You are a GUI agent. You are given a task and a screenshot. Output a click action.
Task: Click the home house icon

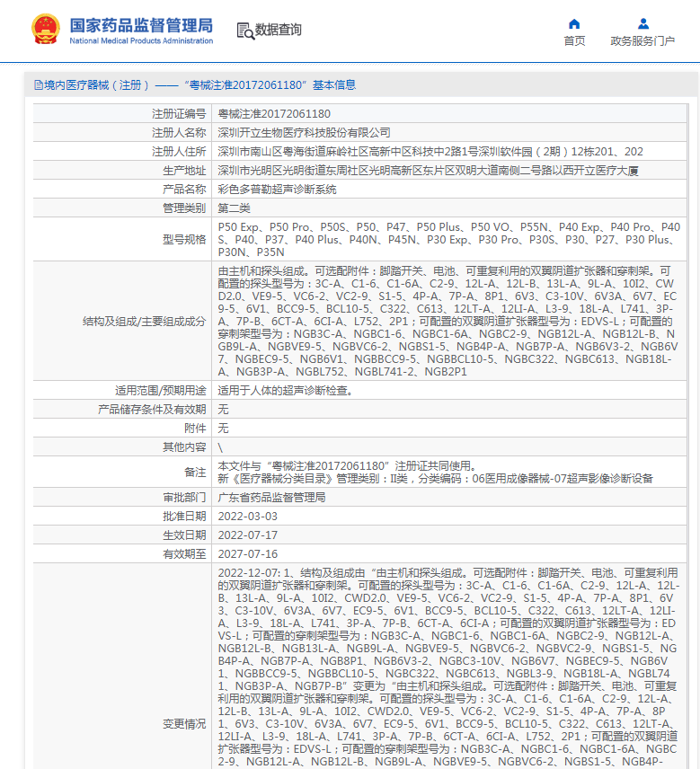pos(574,23)
